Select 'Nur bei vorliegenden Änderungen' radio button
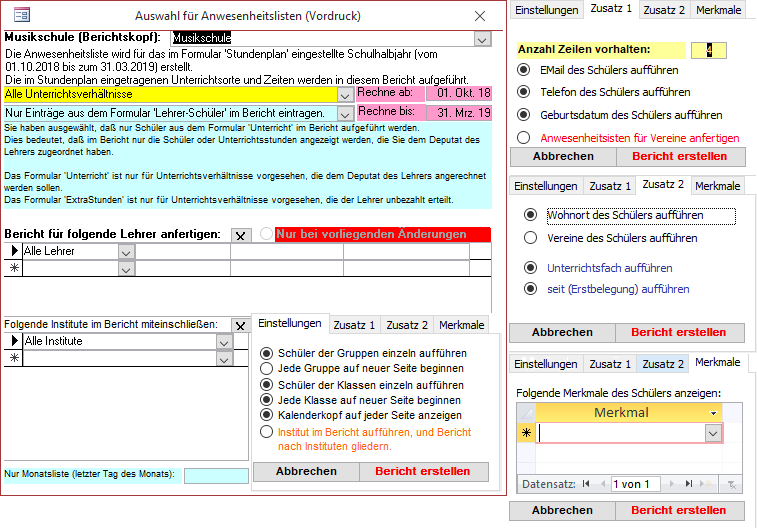The image size is (757, 528). (266, 234)
